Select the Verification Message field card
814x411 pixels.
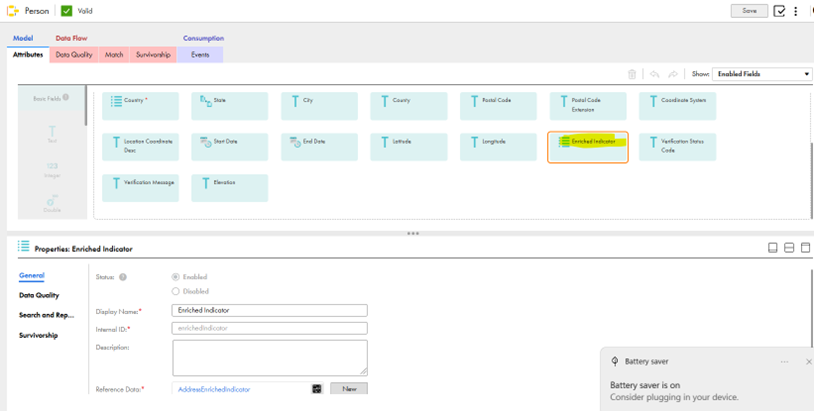[140, 188]
